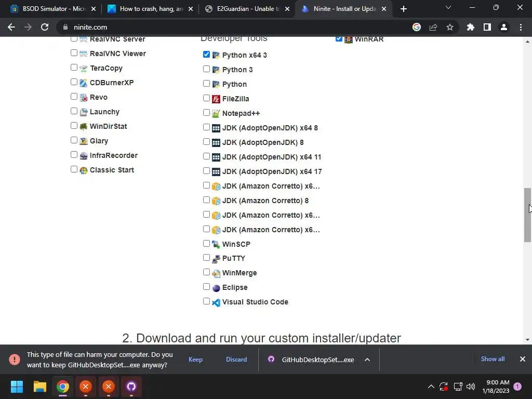Close the BSOD Simulator tab

pos(94,9)
